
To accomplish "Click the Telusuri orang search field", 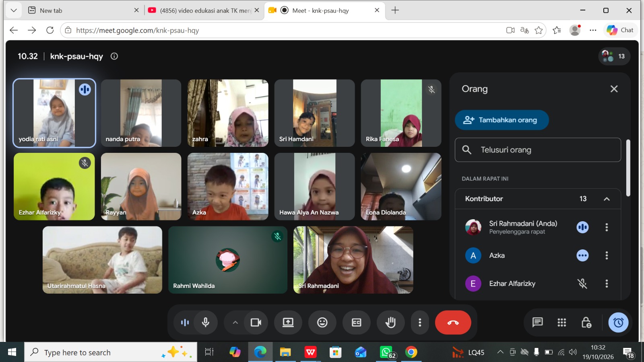I will click(x=538, y=150).
